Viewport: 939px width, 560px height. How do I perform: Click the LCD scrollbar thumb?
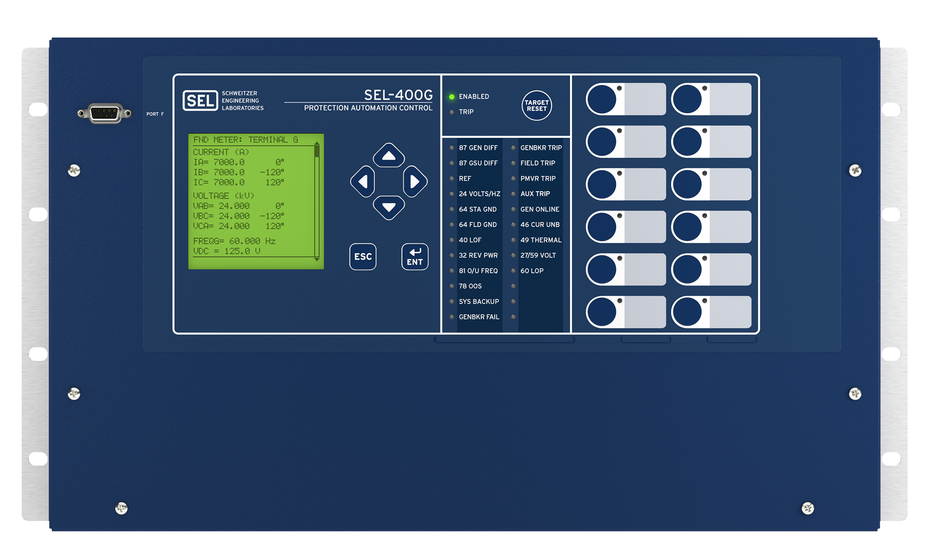tap(317, 152)
